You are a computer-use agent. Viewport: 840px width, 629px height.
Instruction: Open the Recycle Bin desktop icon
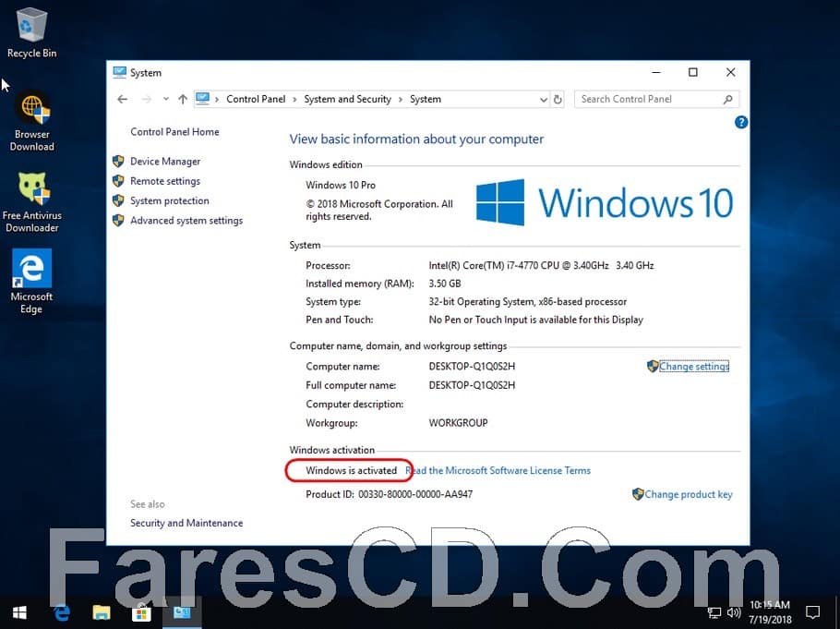pyautogui.click(x=31, y=32)
